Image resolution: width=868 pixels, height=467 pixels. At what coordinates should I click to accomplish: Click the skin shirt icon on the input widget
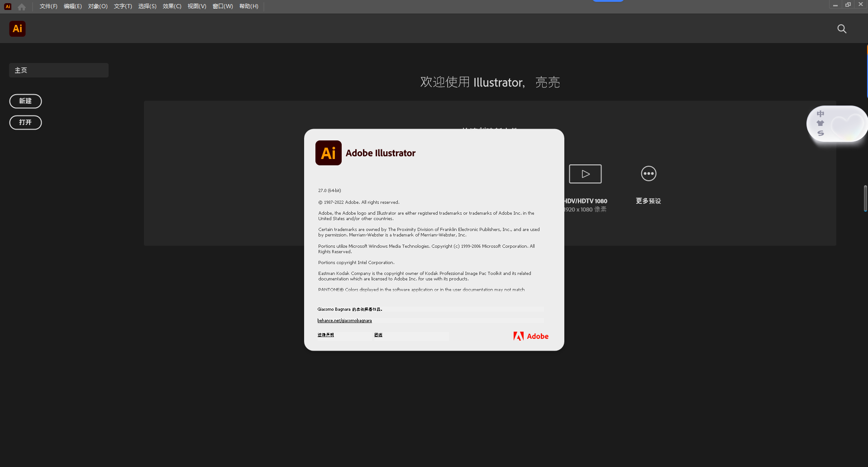pyautogui.click(x=820, y=123)
